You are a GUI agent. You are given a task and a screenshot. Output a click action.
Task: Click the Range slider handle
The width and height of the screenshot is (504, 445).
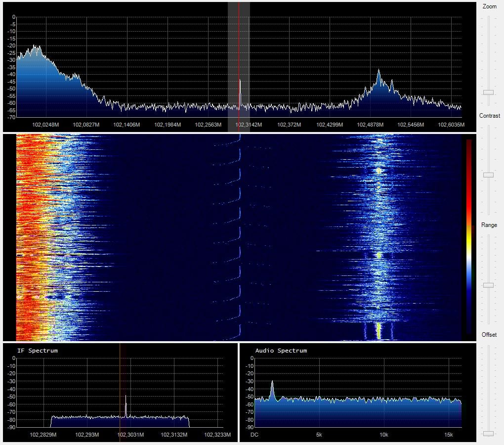(488, 285)
